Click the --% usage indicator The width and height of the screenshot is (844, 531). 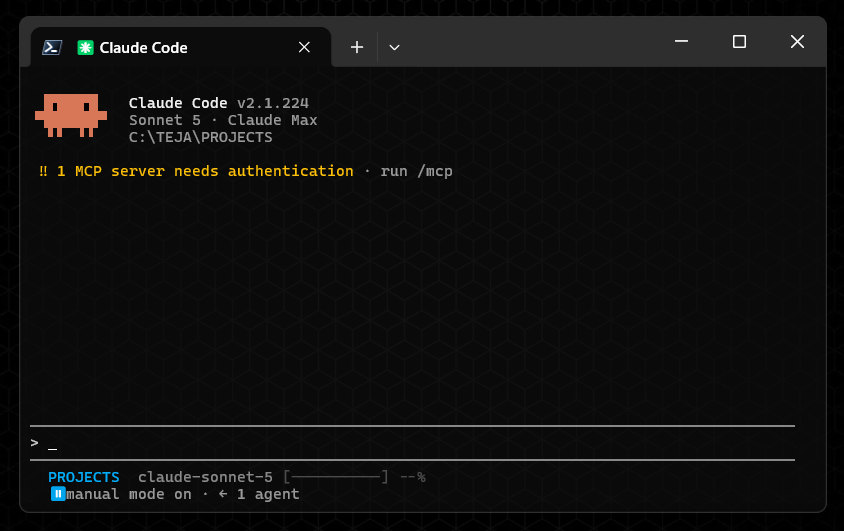point(413,477)
